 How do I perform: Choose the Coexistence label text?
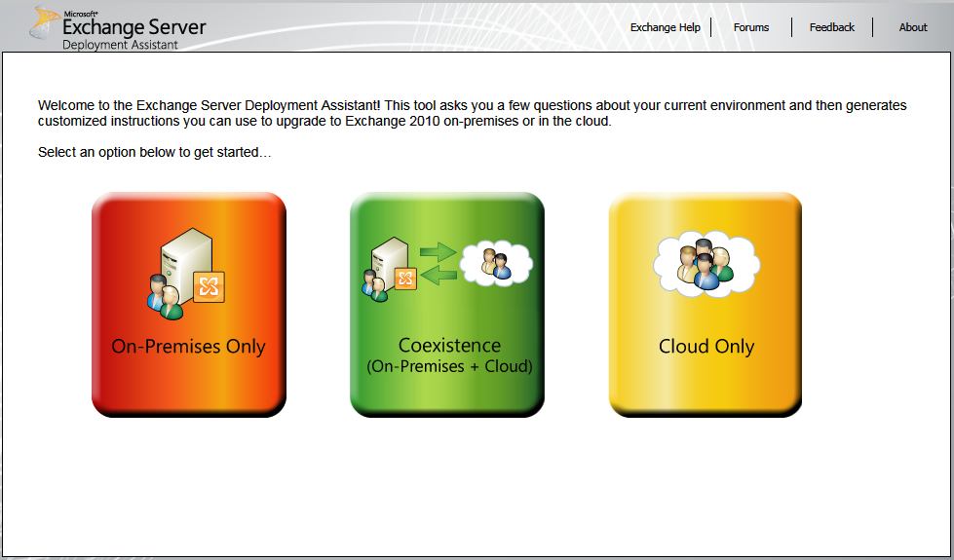(449, 345)
